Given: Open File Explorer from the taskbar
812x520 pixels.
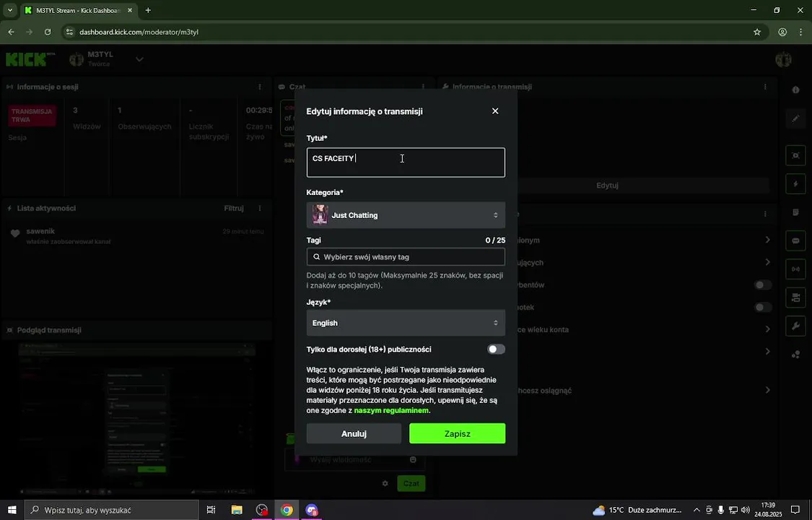Looking at the screenshot, I should [x=237, y=510].
